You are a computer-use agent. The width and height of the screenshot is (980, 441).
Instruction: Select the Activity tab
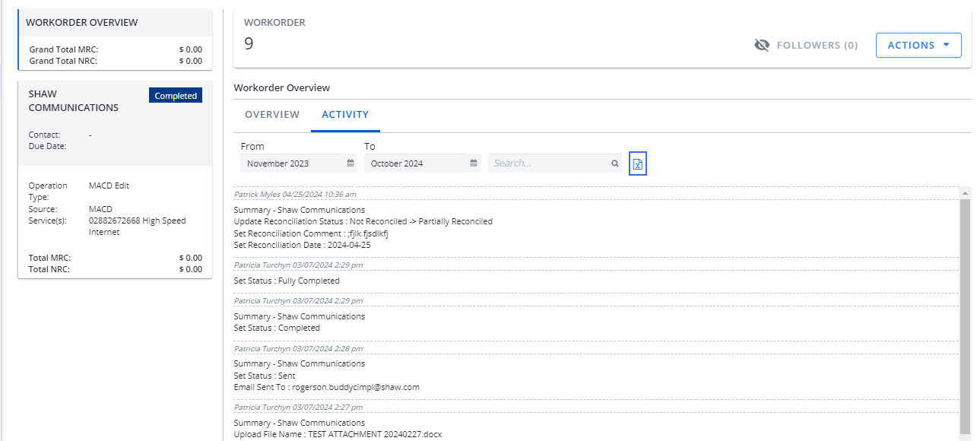345,115
